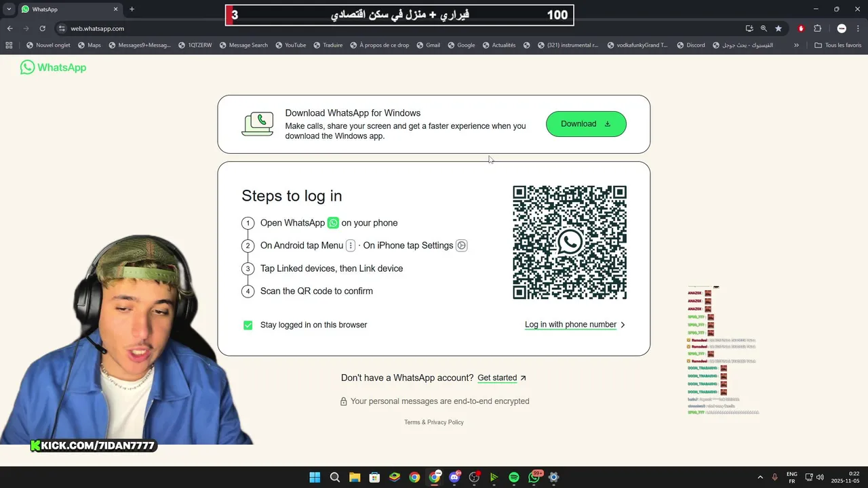Expand hidden bookmarks with double chevron
The image size is (868, 488).
point(796,45)
